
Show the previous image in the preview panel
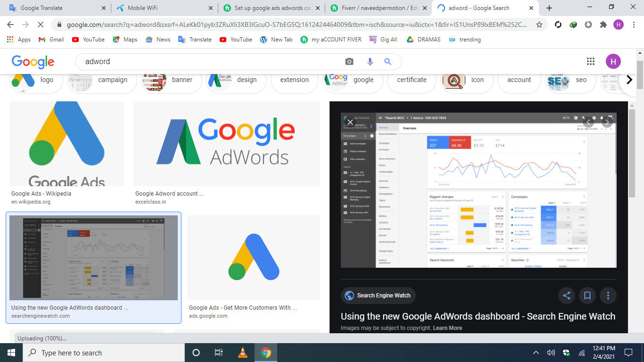588,122
